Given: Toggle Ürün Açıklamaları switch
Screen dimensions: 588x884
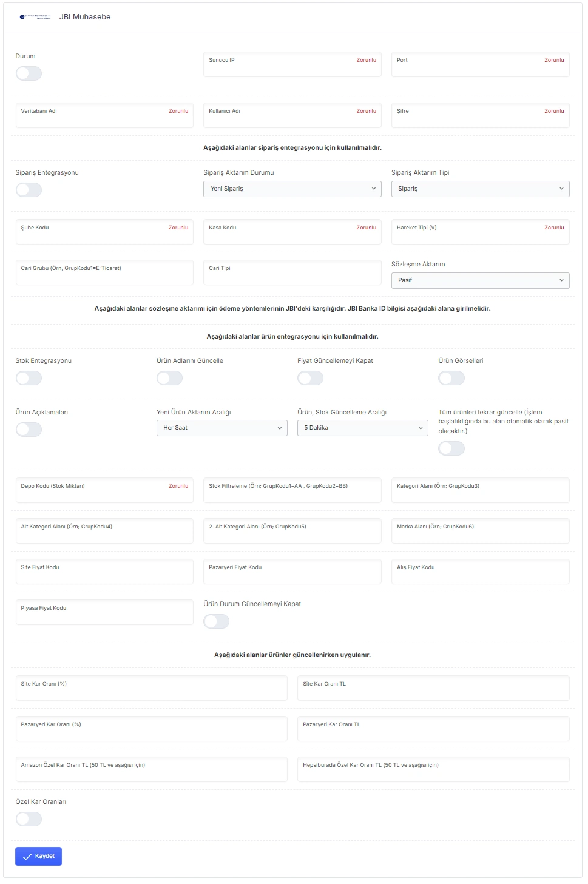Looking at the screenshot, I should [x=29, y=430].
